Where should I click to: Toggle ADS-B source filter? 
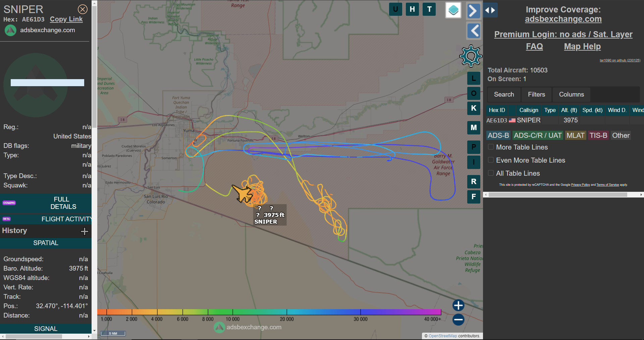[x=498, y=135]
